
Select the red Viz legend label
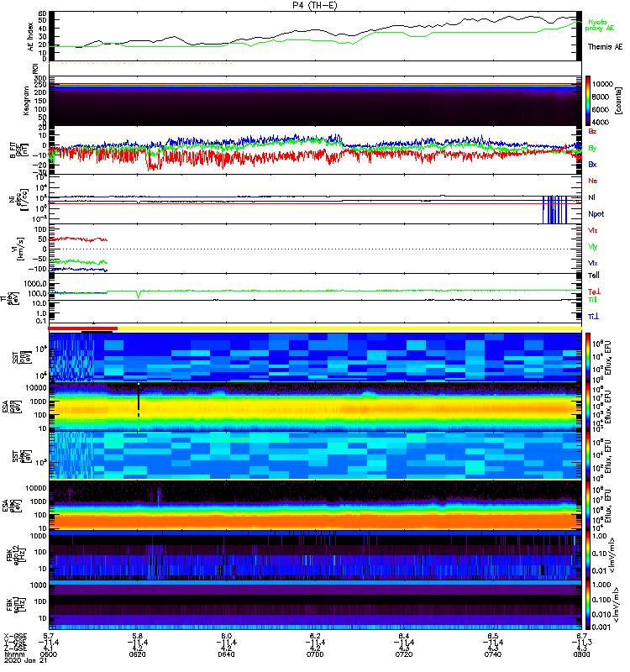(593, 230)
